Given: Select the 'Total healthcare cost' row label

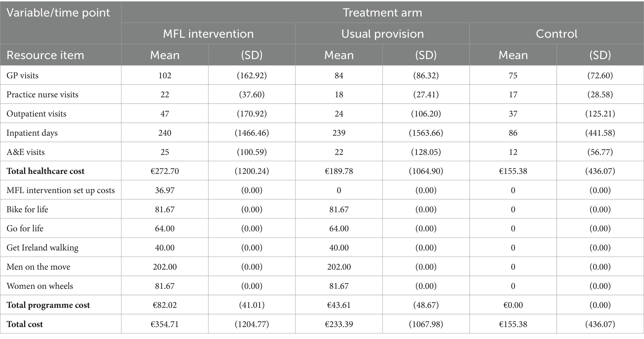Looking at the screenshot, I should [45, 171].
